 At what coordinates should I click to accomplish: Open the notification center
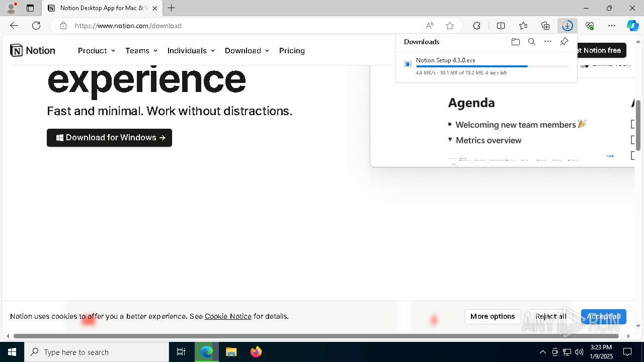[x=627, y=352]
